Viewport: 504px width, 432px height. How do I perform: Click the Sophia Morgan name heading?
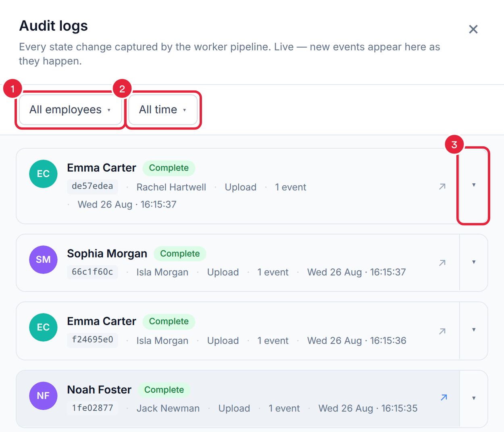107,253
